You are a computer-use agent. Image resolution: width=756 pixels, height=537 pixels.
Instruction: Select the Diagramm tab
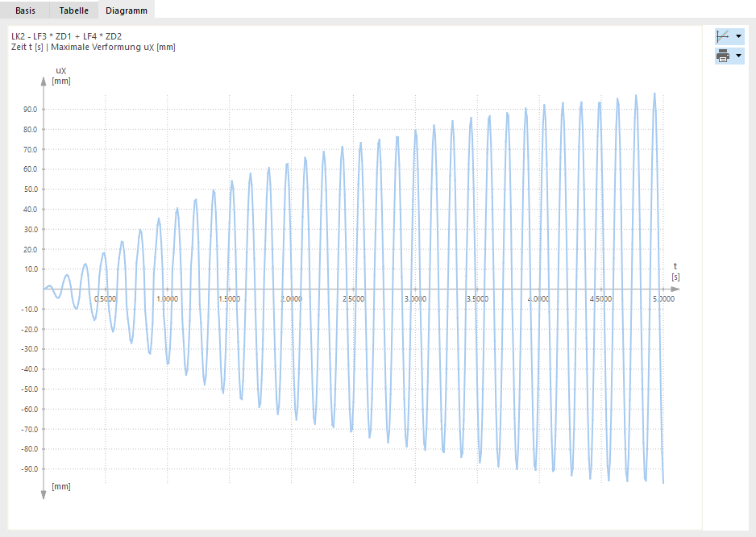point(127,10)
